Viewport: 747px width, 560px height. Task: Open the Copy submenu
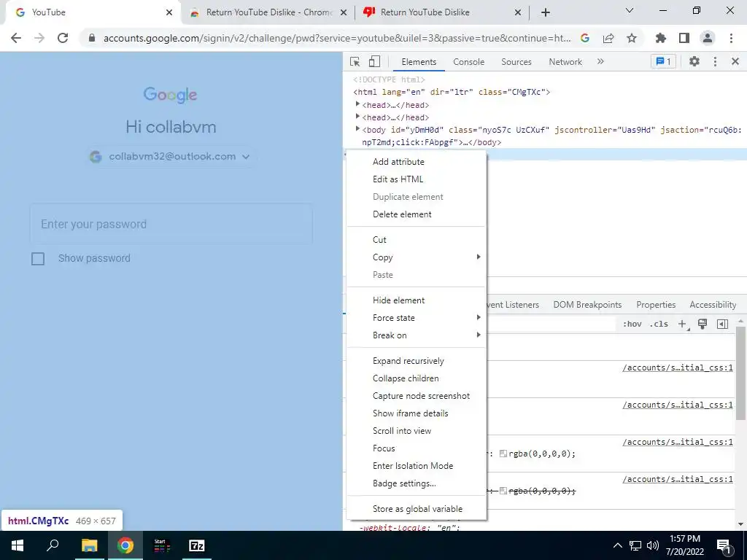pos(417,257)
